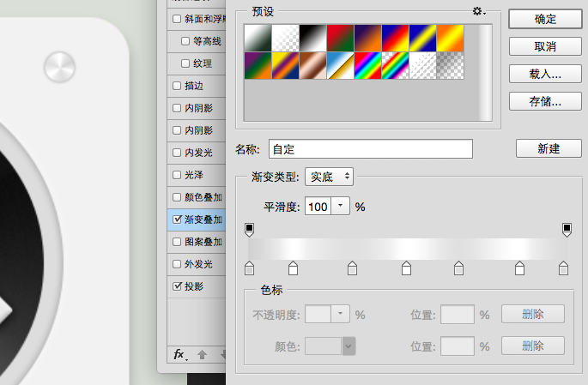Image resolution: width=588 pixels, height=385 pixels.
Task: Uncheck 渐变叠加 layer style
Action: 177,220
